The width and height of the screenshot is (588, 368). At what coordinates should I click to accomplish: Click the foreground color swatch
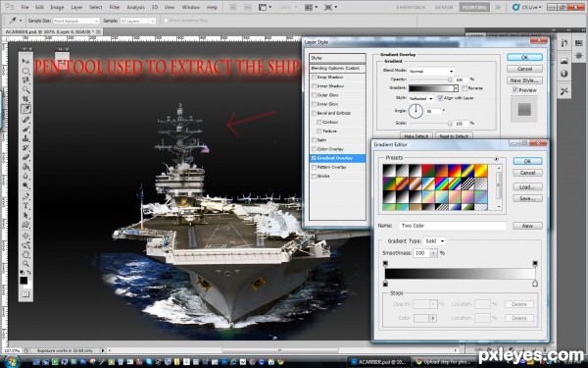pyautogui.click(x=24, y=280)
